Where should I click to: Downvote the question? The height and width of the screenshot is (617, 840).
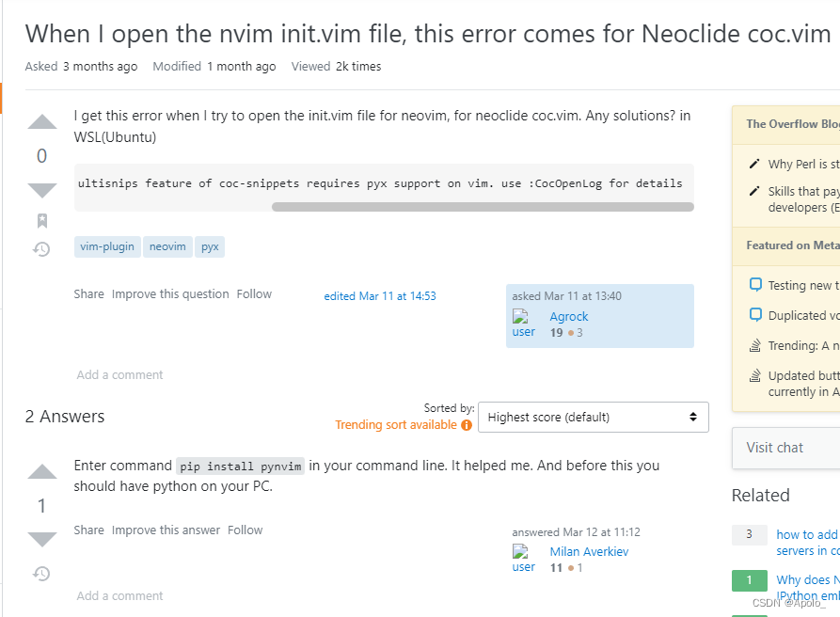click(41, 189)
